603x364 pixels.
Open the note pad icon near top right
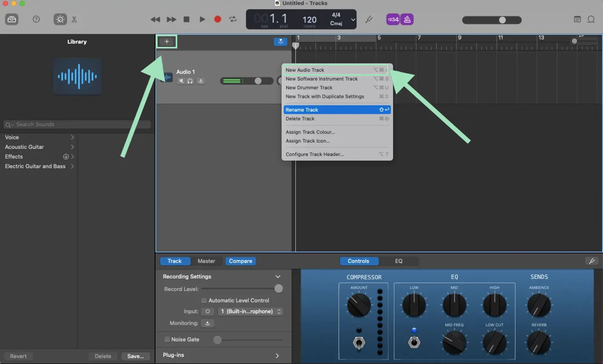[x=577, y=19]
